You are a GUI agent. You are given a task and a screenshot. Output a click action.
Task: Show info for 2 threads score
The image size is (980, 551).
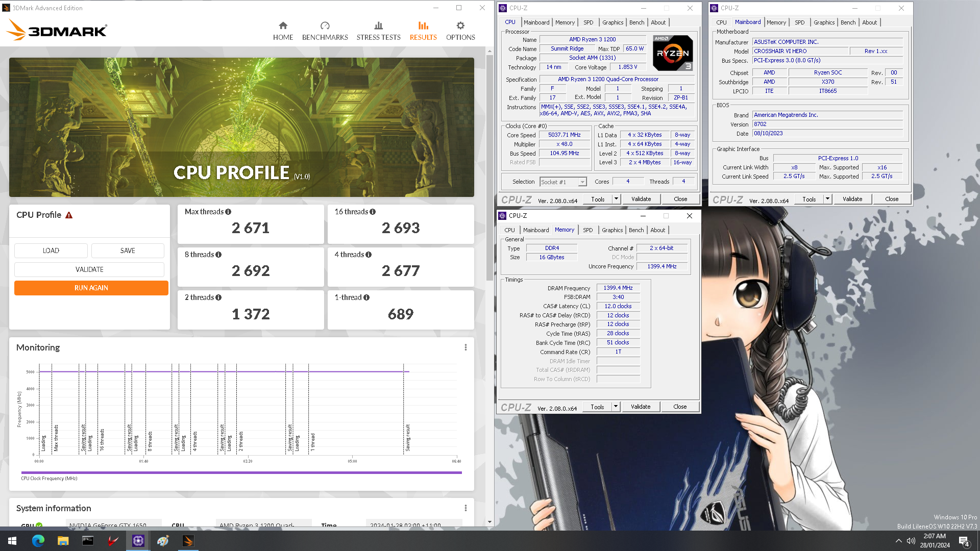pos(218,297)
